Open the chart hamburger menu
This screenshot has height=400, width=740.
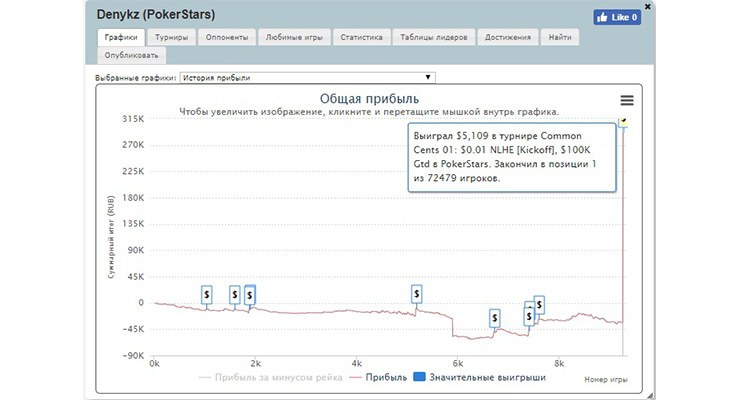coord(627,100)
